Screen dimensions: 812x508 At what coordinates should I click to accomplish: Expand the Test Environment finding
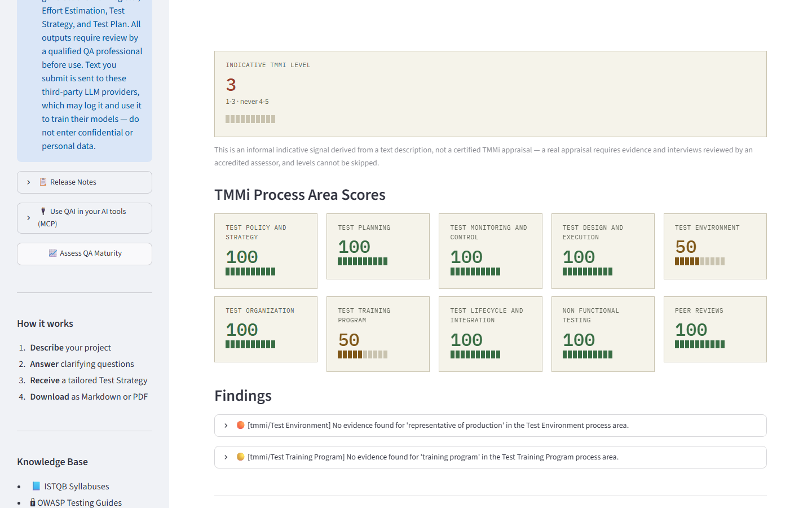tap(490, 426)
